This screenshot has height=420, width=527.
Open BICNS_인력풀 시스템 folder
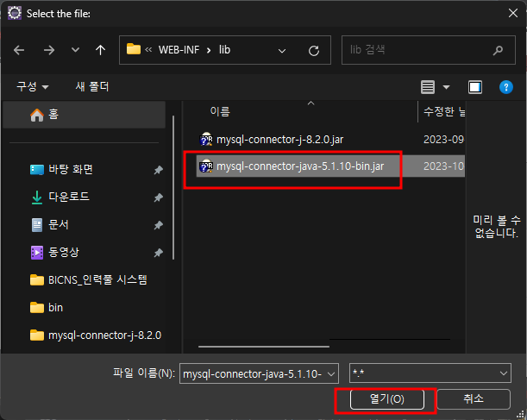tap(89, 280)
